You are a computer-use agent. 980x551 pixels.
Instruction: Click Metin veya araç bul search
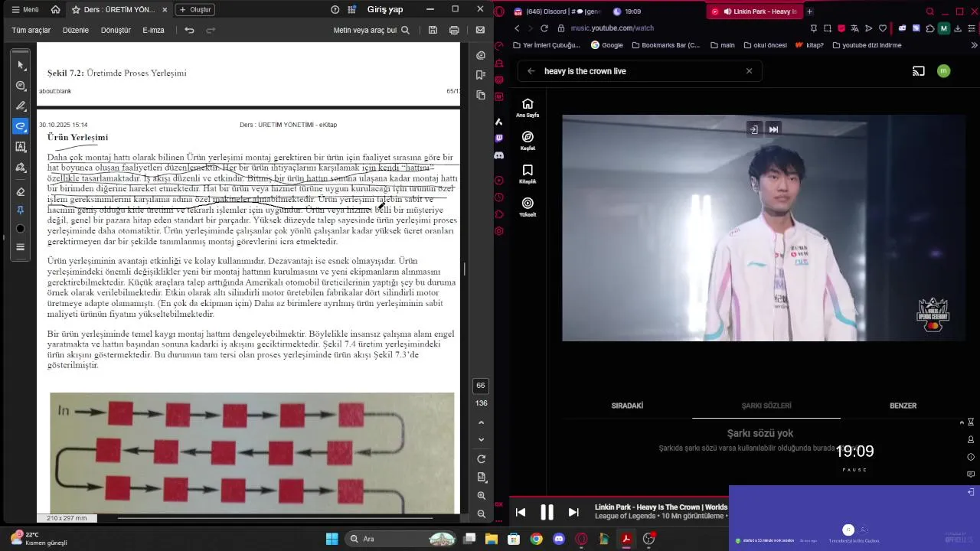[371, 30]
